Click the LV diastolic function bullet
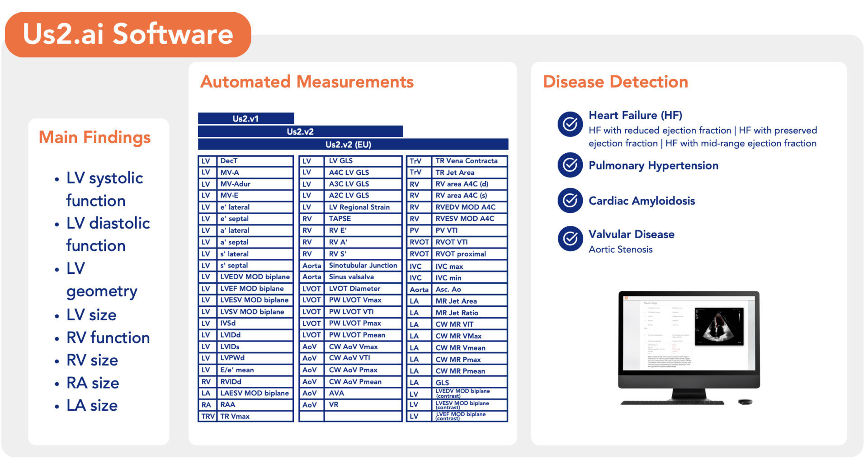 [108, 234]
